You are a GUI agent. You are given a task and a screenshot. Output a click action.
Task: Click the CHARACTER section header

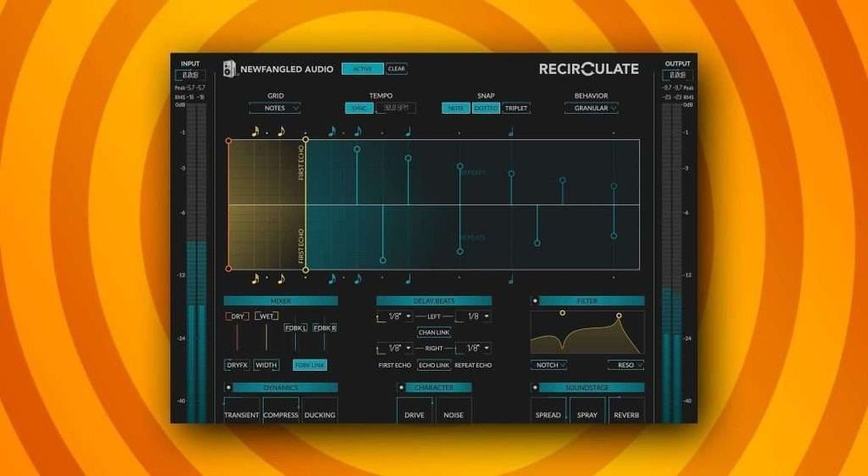(439, 387)
